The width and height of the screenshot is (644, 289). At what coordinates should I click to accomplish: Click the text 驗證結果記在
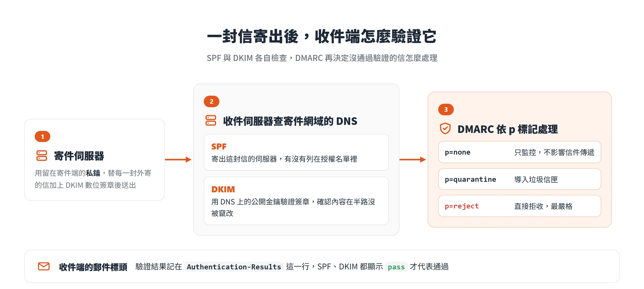click(159, 266)
